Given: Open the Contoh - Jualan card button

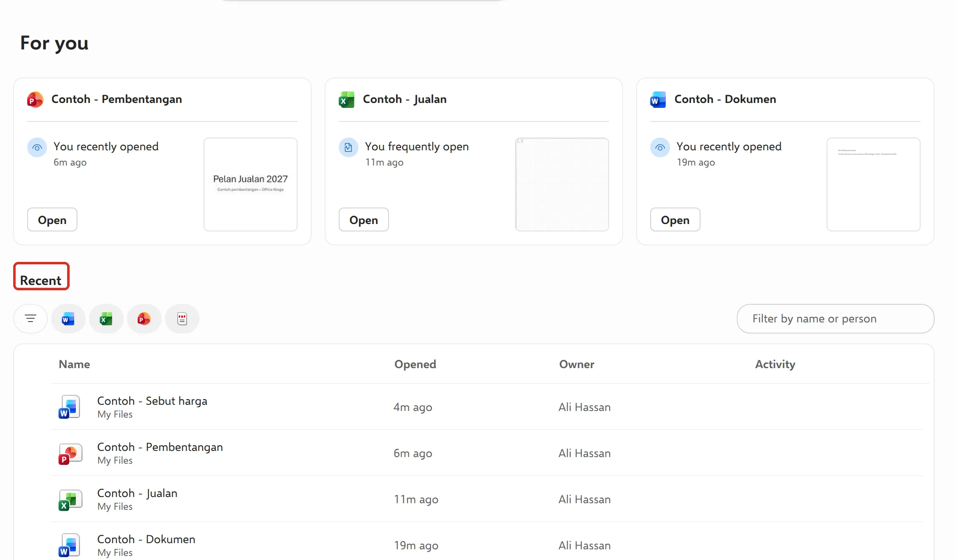Looking at the screenshot, I should (364, 220).
